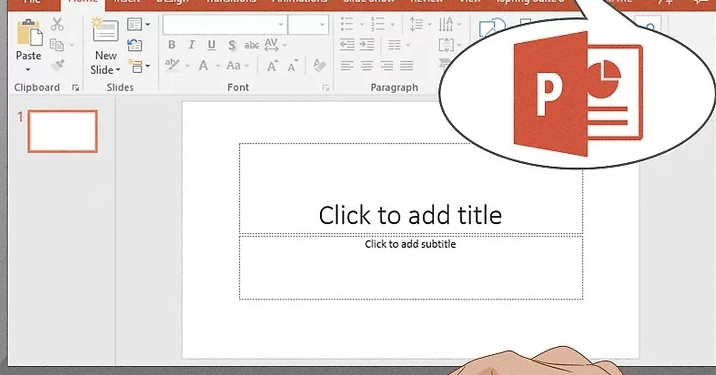Screen dimensions: 716x375
Task: Select slide 1 thumbnail
Action: [63, 131]
